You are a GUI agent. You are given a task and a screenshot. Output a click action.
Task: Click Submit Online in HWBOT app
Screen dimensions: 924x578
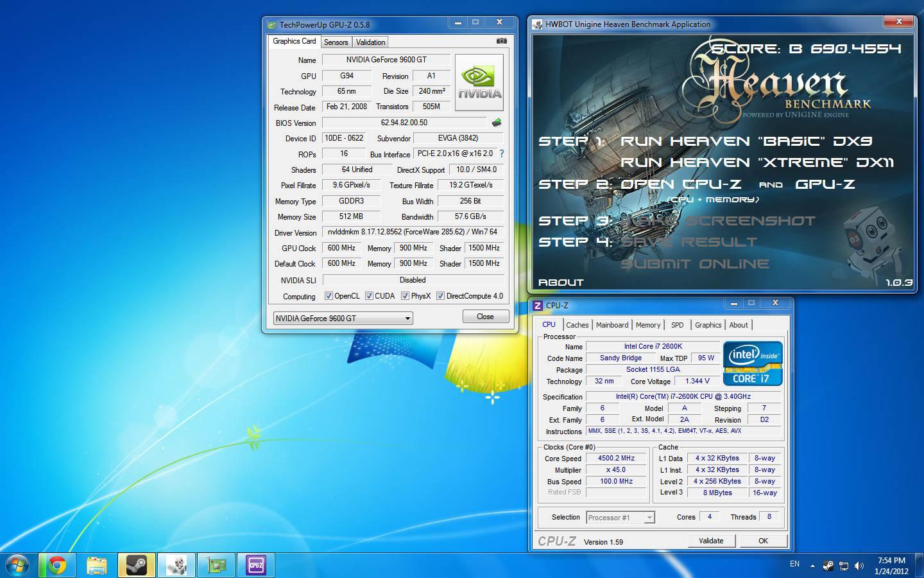[x=695, y=264]
